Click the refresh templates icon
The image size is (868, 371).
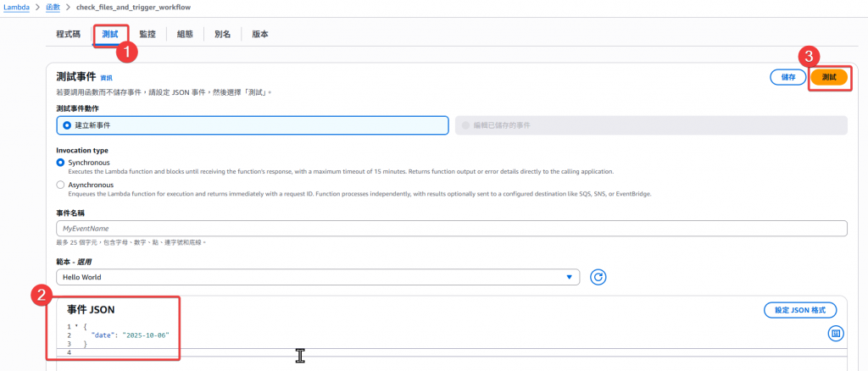tap(598, 277)
